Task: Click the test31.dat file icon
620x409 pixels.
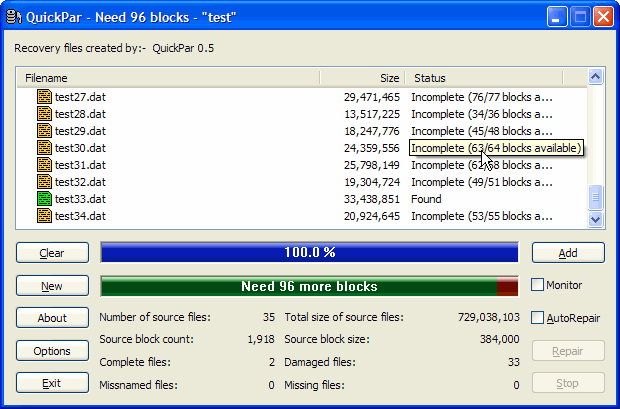Action: [x=44, y=165]
